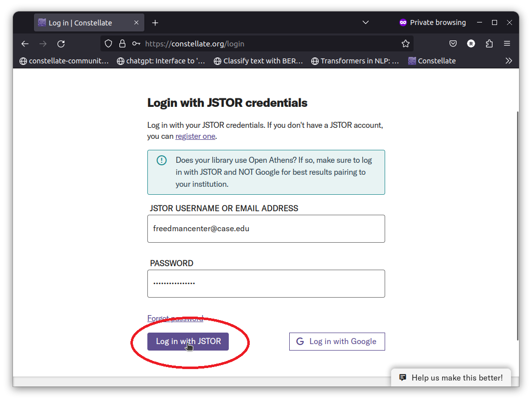Close the browser window
This screenshot has height=401, width=532.
pyautogui.click(x=509, y=22)
